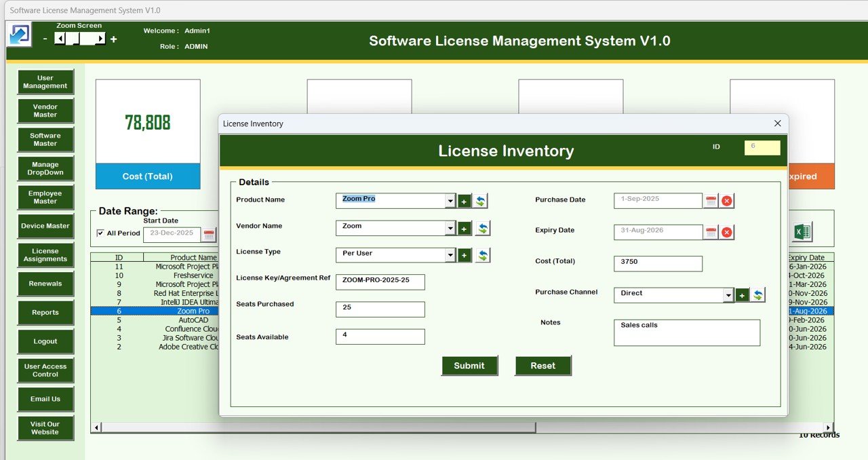The width and height of the screenshot is (868, 460).
Task: Open the Purchase Channel dropdown
Action: click(728, 295)
